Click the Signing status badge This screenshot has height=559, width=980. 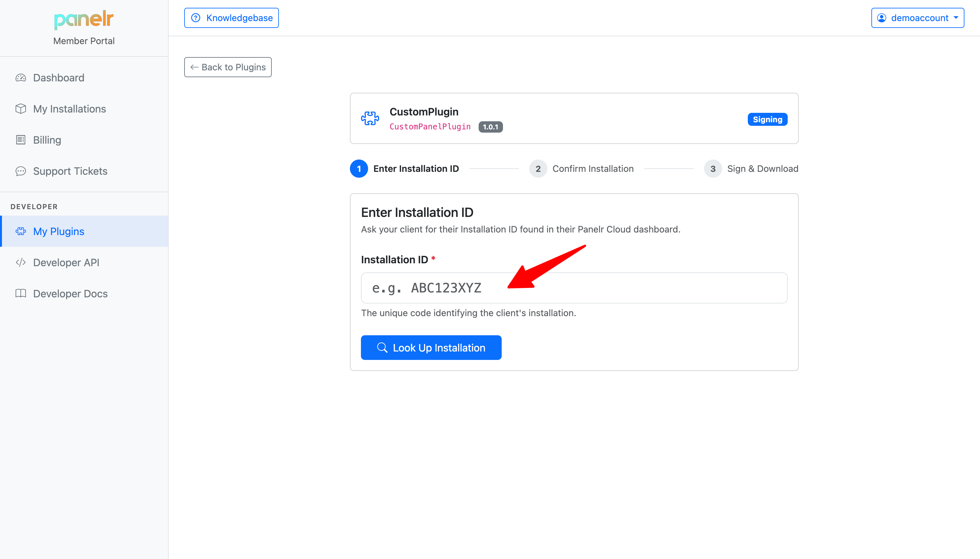click(767, 119)
